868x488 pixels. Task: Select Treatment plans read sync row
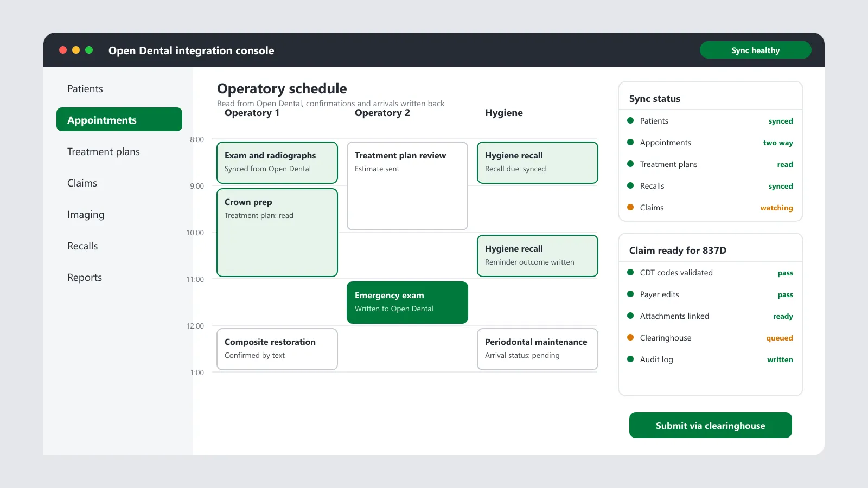point(711,164)
